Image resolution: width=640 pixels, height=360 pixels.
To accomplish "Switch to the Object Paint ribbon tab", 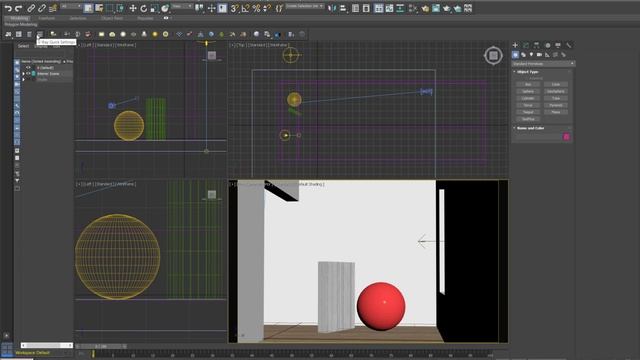I will pyautogui.click(x=112, y=18).
